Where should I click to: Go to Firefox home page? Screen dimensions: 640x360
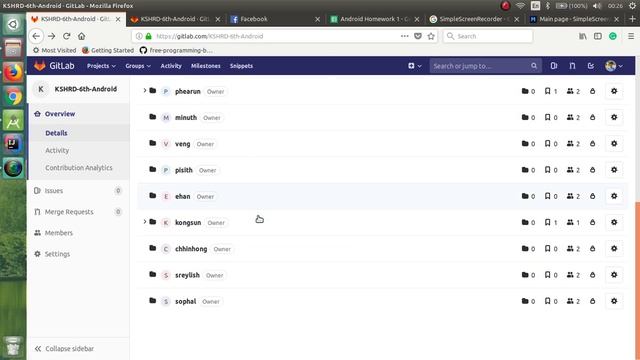coord(82,36)
